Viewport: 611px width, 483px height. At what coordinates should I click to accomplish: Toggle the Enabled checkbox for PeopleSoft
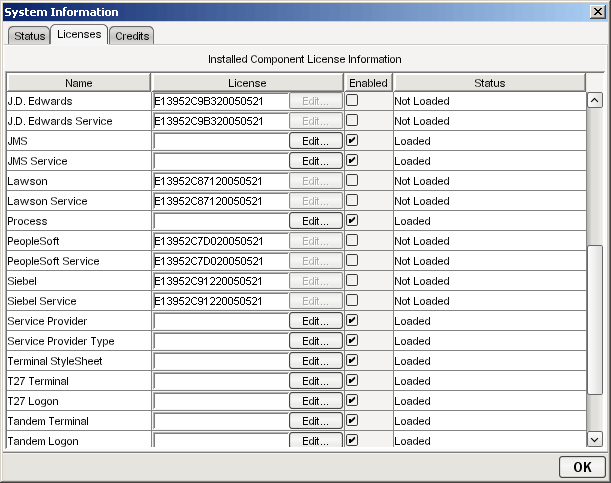coord(352,240)
